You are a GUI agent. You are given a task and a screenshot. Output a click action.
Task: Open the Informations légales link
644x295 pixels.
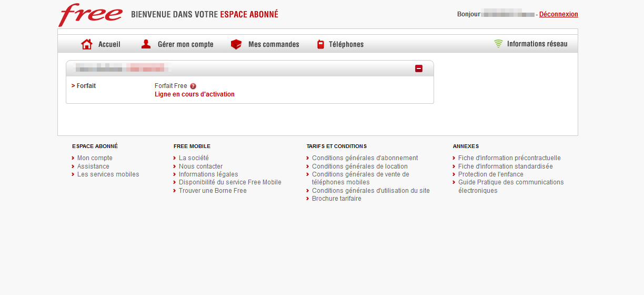(208, 174)
